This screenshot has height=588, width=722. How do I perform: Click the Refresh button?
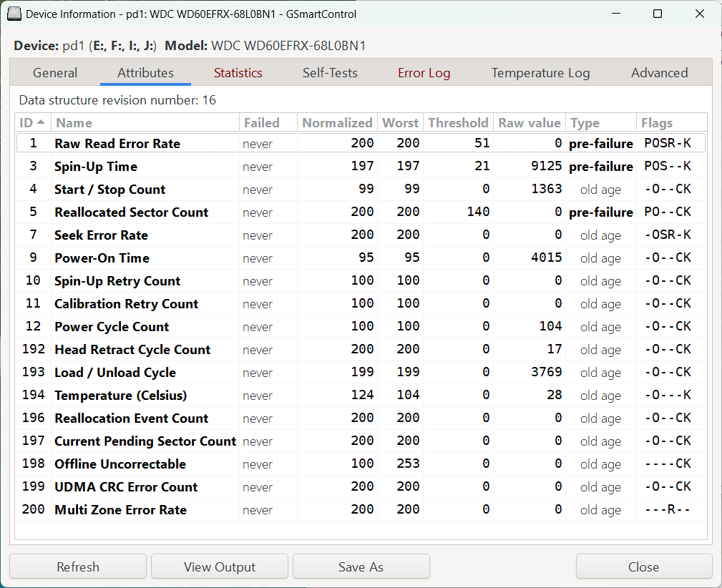click(x=78, y=567)
